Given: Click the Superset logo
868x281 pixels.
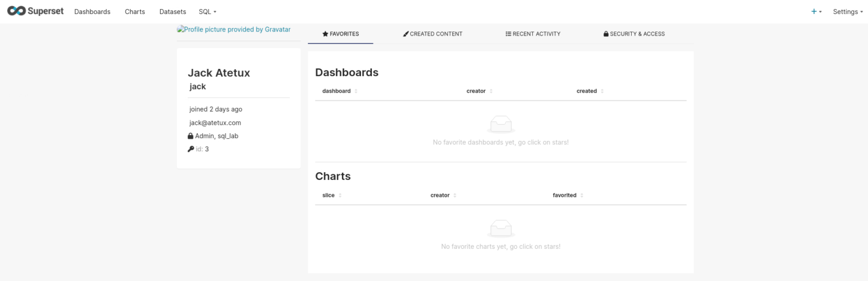Looking at the screenshot, I should coord(35,11).
